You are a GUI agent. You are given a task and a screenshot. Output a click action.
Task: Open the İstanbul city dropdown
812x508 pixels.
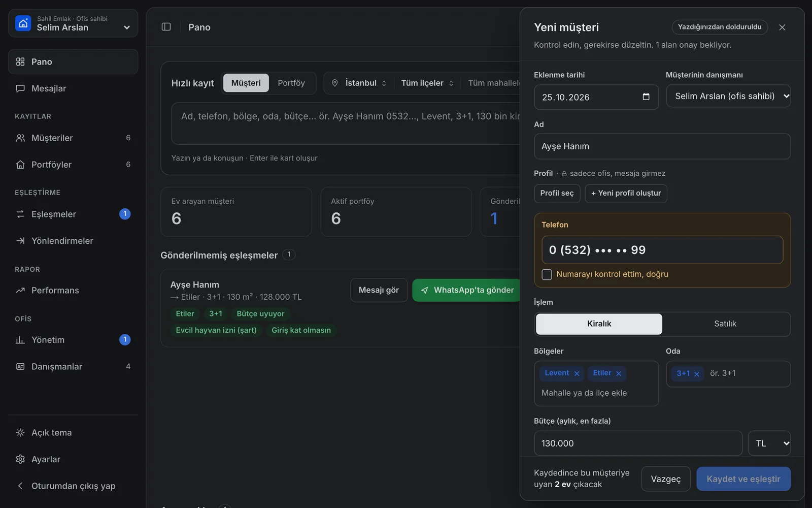[359, 83]
